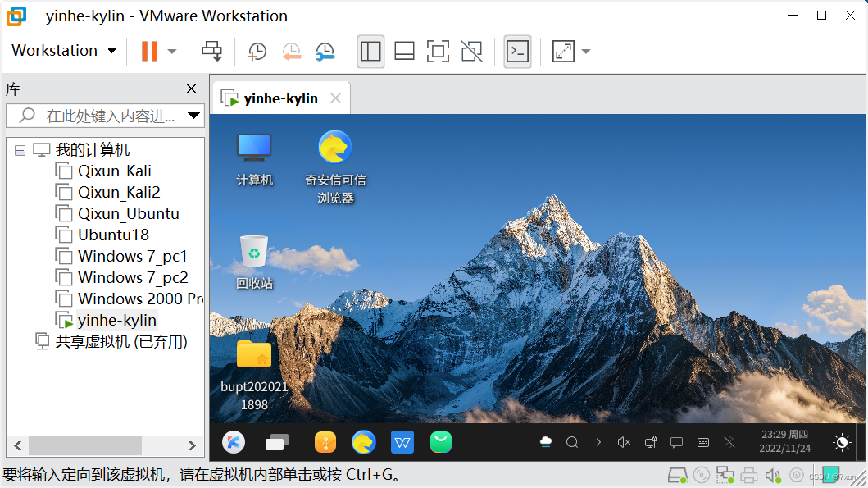Select Windows 7_pc1 in the library
Image resolution: width=868 pixels, height=488 pixels.
coord(121,257)
